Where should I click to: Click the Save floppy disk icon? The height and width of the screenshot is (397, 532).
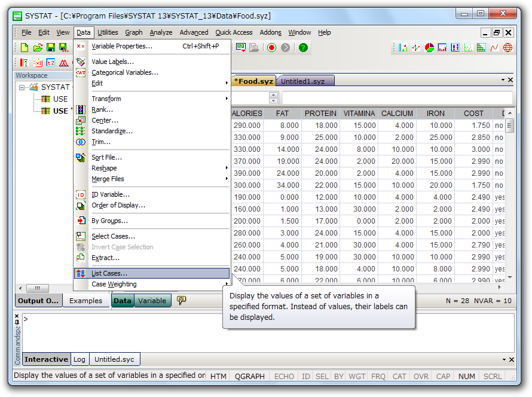pyautogui.click(x=51, y=47)
